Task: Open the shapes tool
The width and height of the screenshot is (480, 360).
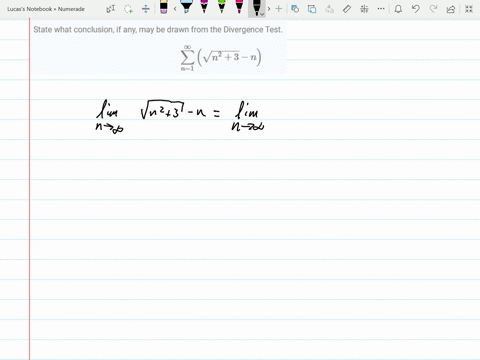Action: (x=295, y=9)
